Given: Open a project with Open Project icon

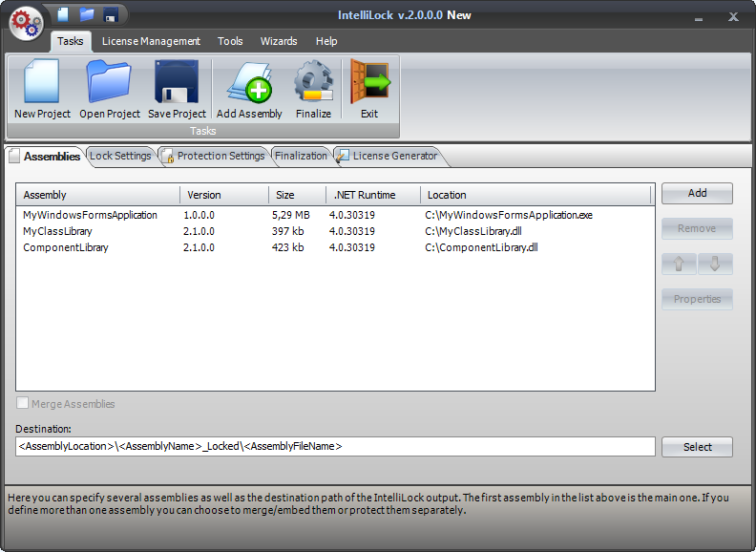Looking at the screenshot, I should click(110, 83).
